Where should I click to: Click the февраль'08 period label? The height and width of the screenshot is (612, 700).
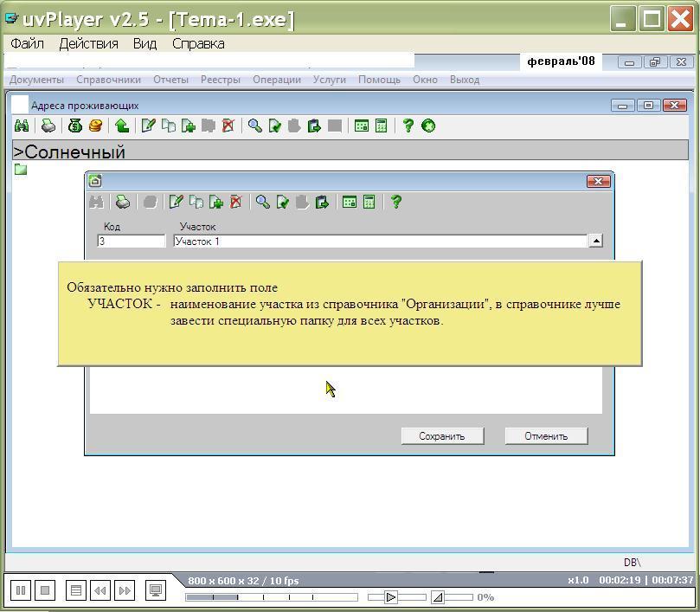[561, 61]
